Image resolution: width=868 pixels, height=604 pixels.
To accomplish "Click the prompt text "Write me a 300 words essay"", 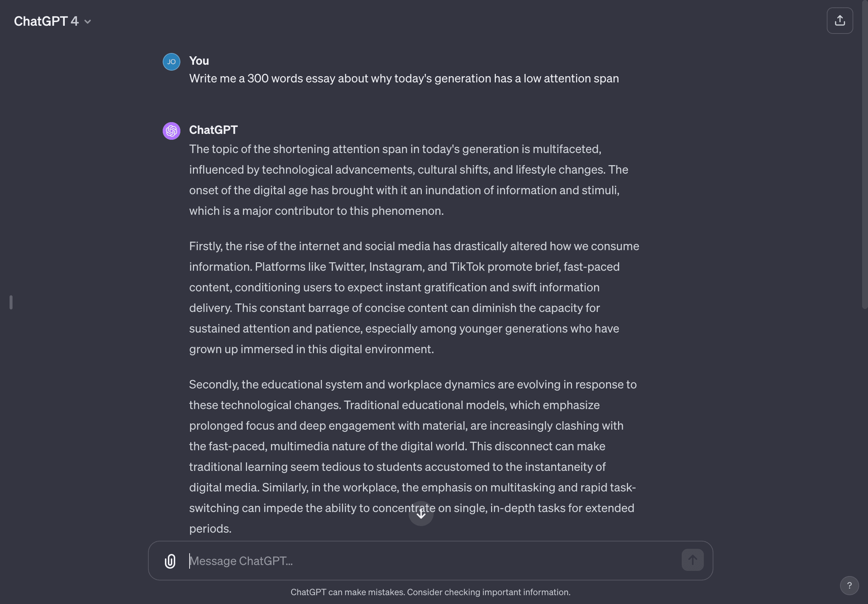I will point(404,79).
